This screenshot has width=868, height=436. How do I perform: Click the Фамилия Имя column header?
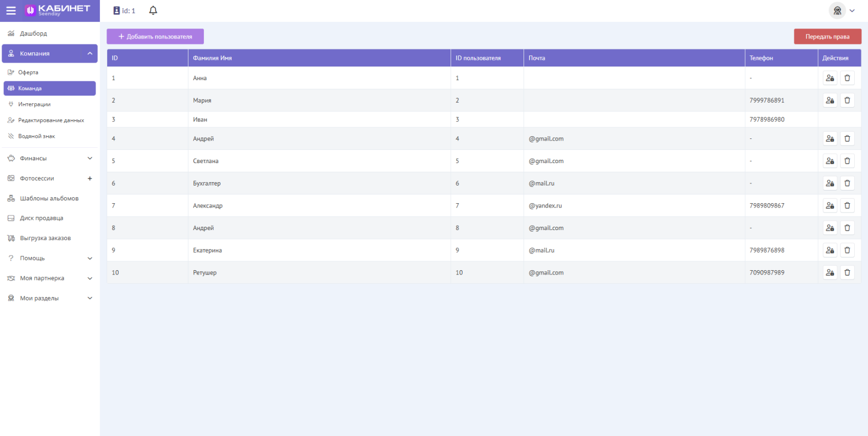click(x=212, y=58)
